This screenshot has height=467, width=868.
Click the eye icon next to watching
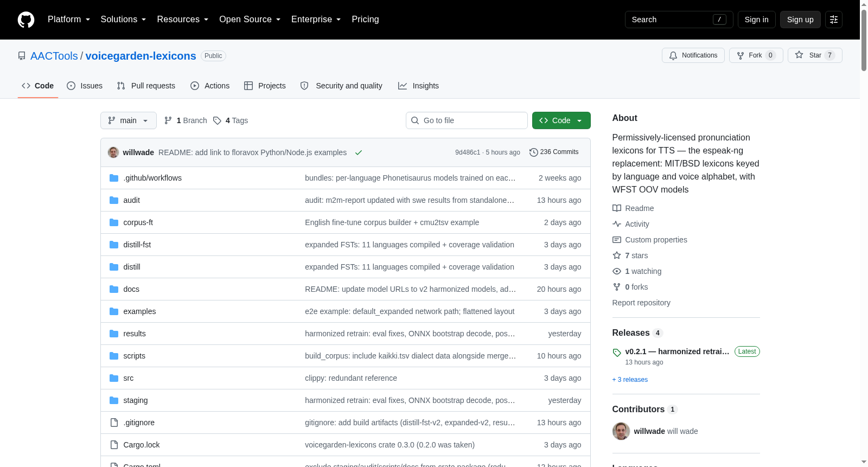[617, 271]
